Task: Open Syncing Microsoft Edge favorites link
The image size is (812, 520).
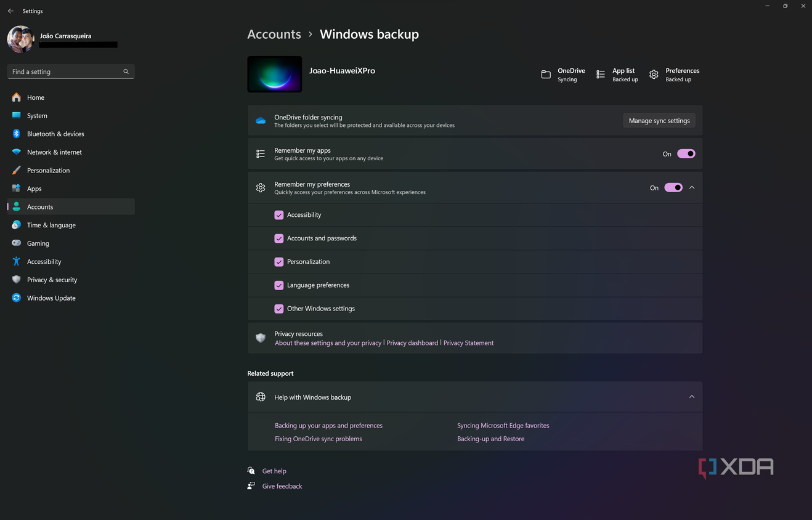Action: pos(503,426)
